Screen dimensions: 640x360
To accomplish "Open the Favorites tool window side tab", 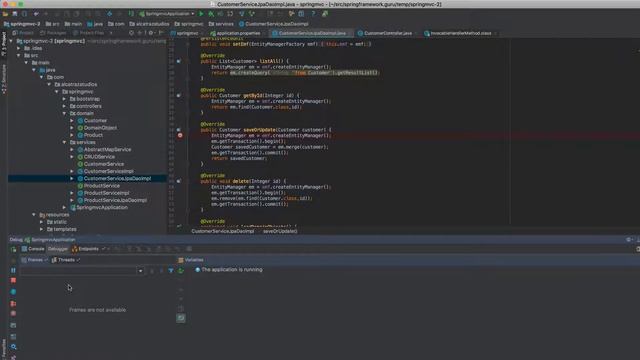I will (x=4, y=349).
